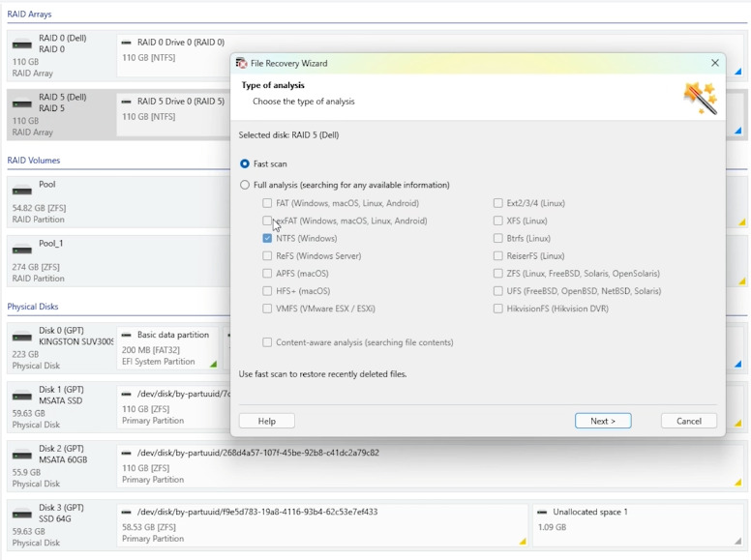Click the File Recovery Wizard title icon

241,63
